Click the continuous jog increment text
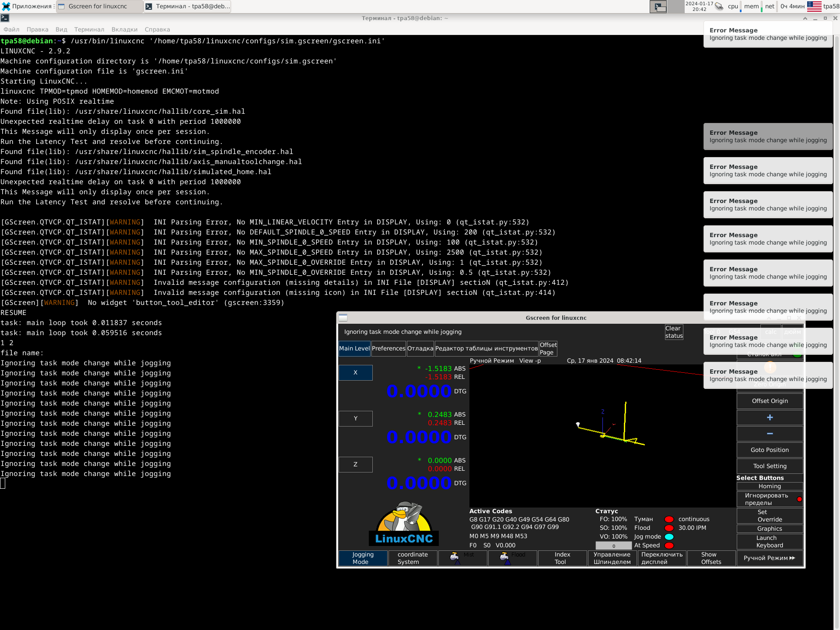 [694, 519]
